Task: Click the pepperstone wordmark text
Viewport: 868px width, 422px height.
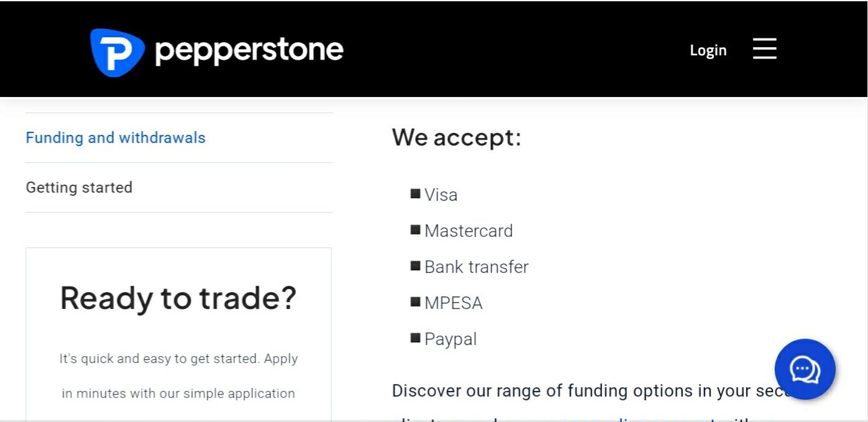Action: click(249, 50)
